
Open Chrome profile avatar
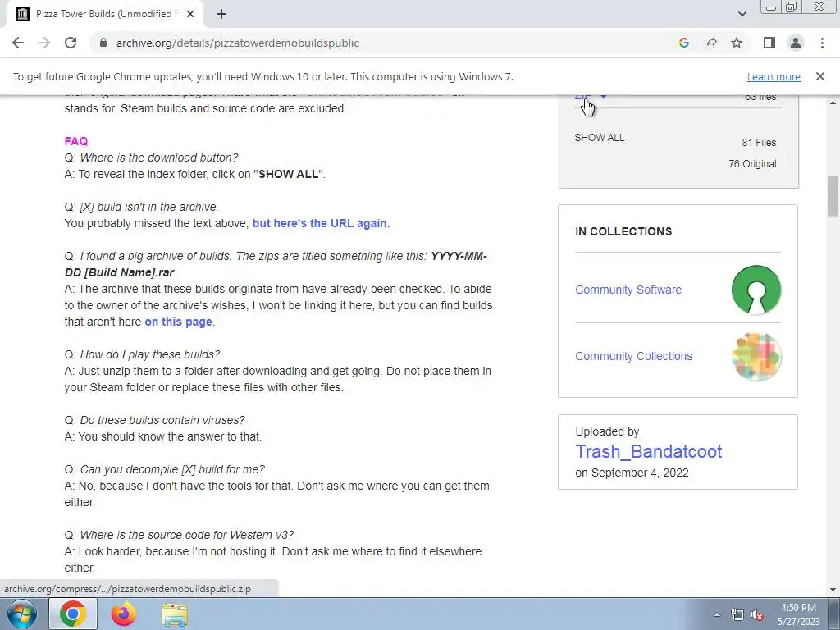[x=796, y=43]
